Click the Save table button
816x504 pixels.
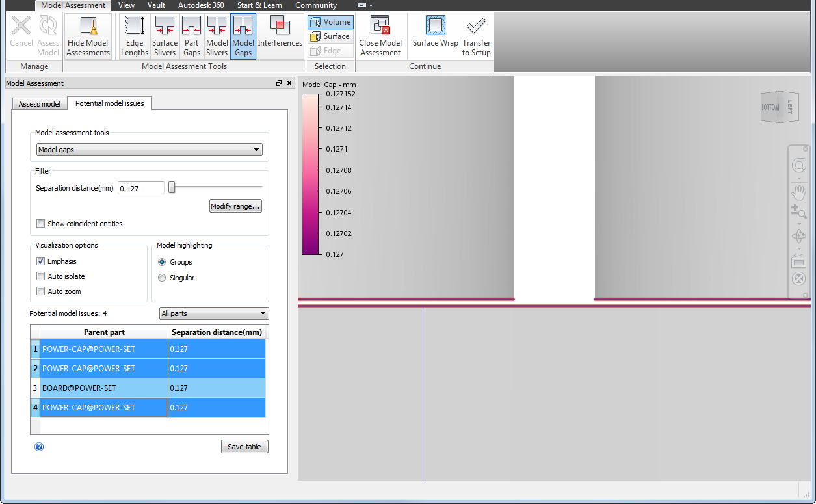(x=244, y=447)
